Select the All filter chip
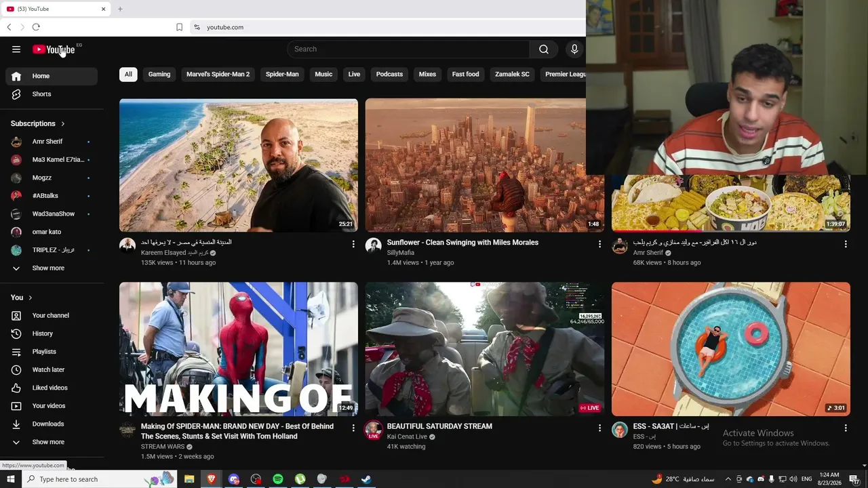 [128, 75]
